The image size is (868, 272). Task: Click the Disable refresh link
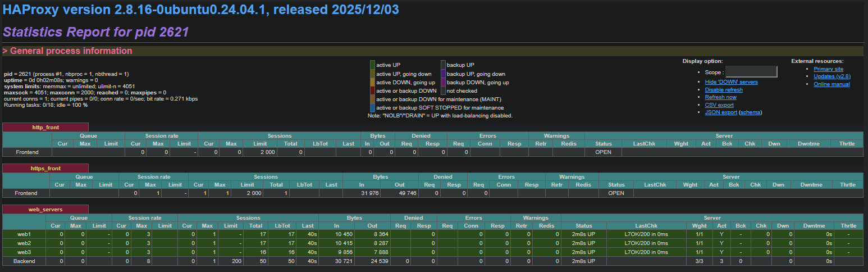pos(724,90)
